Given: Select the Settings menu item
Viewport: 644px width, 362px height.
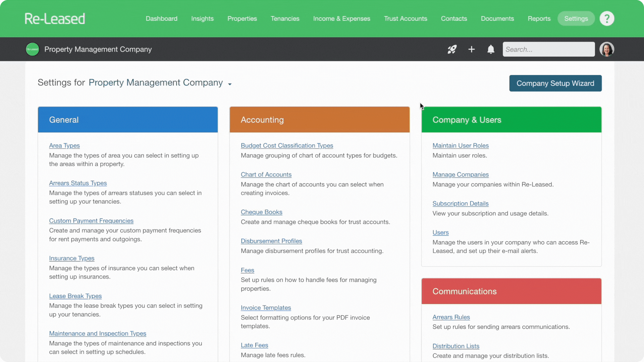Looking at the screenshot, I should point(576,18).
